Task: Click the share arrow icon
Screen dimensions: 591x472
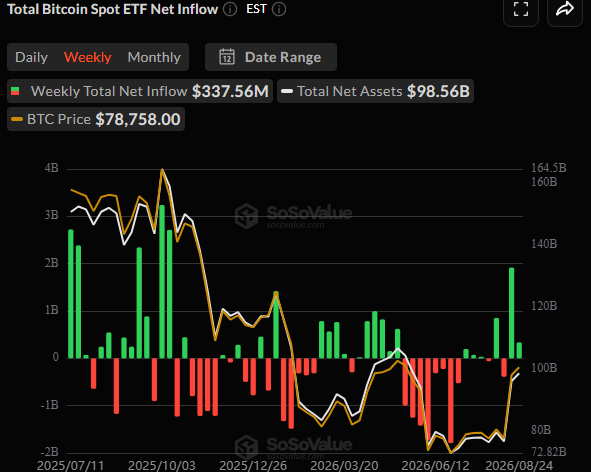Action: pyautogui.click(x=565, y=9)
